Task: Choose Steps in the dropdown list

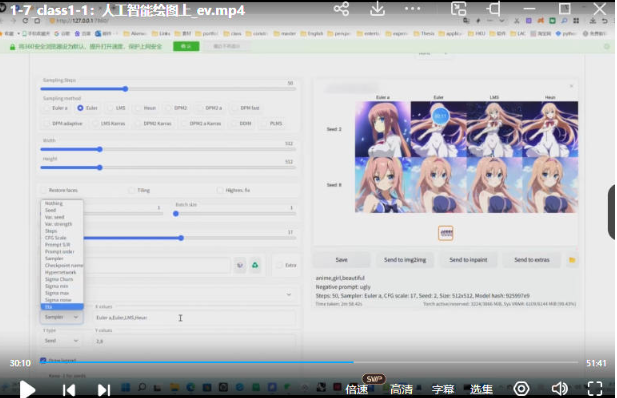Action: 62,231
